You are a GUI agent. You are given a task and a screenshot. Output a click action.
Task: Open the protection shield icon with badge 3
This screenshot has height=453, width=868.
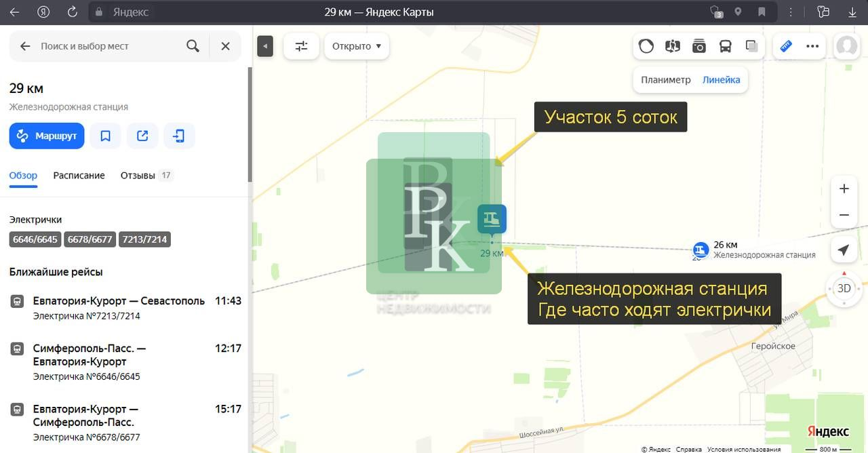(x=716, y=12)
